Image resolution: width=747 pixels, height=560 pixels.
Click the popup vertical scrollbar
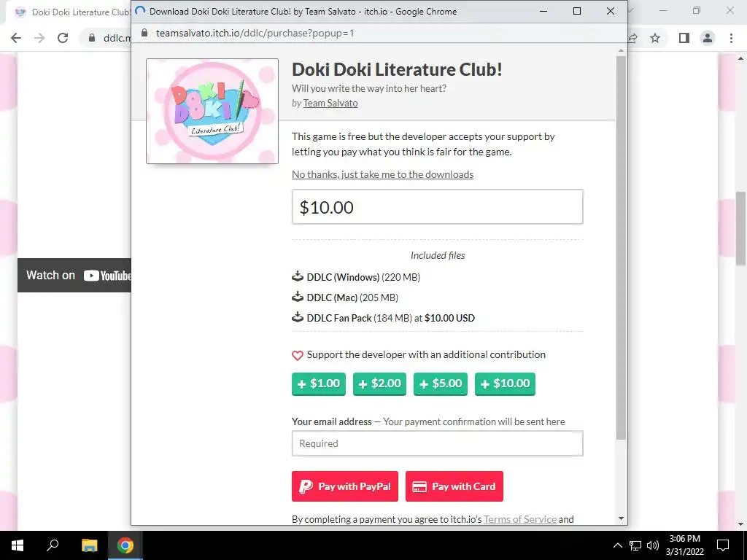coord(621,248)
